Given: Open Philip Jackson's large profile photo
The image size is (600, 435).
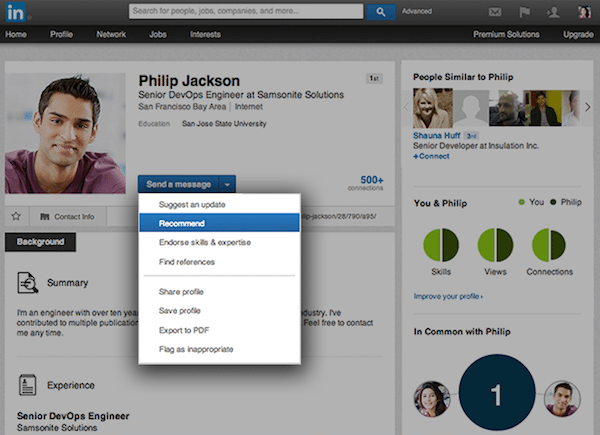Looking at the screenshot, I should pos(65,133).
